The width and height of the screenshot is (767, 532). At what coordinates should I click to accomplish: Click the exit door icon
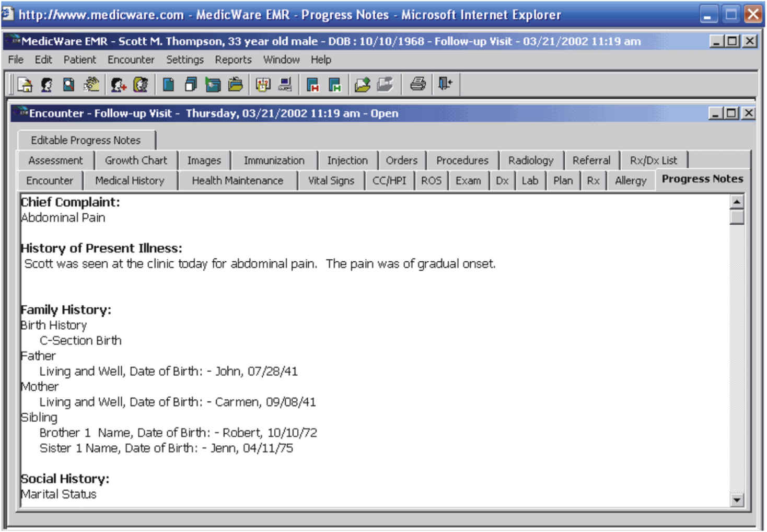click(445, 84)
